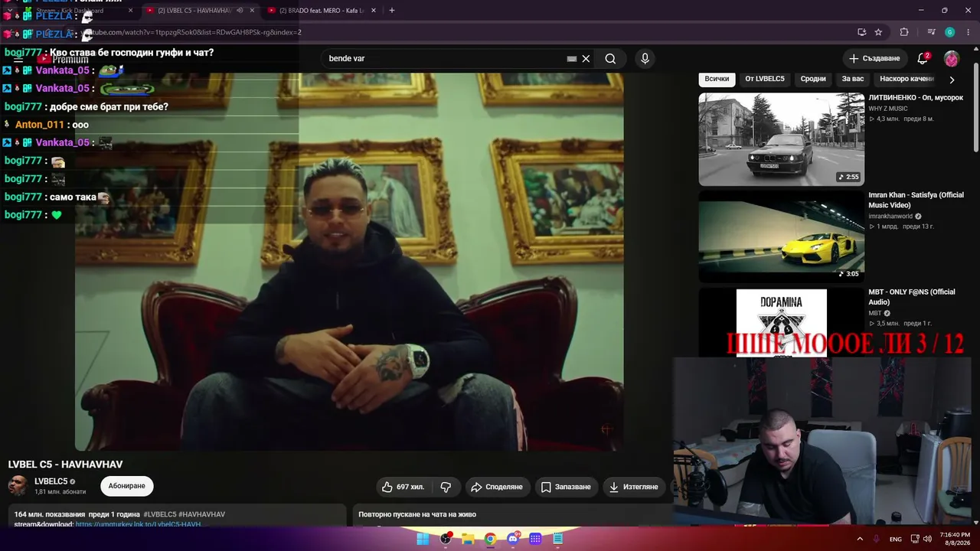Open OBS Studio from the taskbar
Viewport: 980px width, 551px height.
[x=446, y=539]
